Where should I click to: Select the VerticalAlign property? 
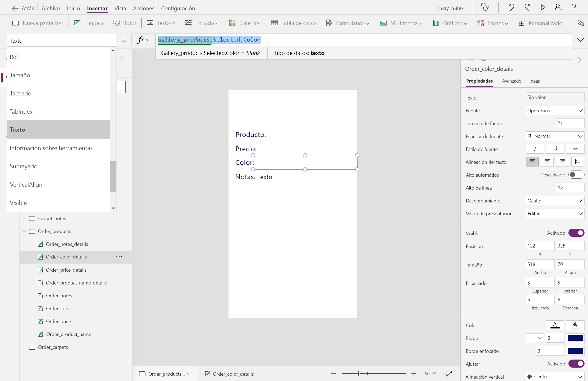pyautogui.click(x=58, y=184)
